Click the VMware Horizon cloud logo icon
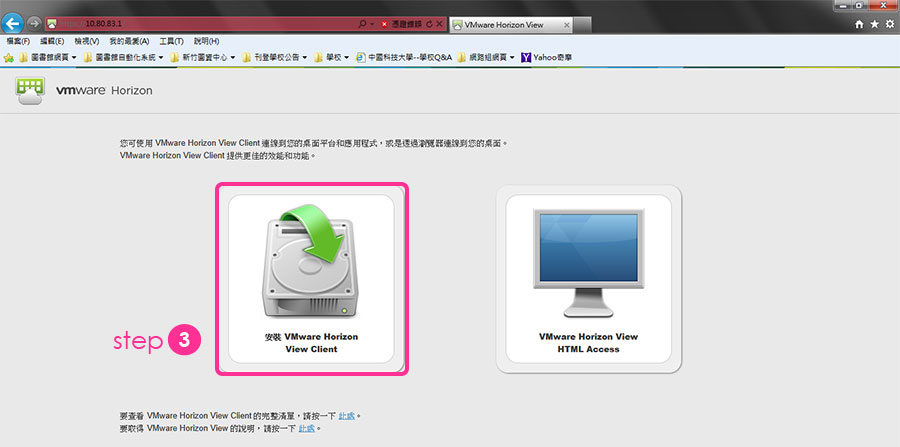900x447 pixels. point(30,91)
